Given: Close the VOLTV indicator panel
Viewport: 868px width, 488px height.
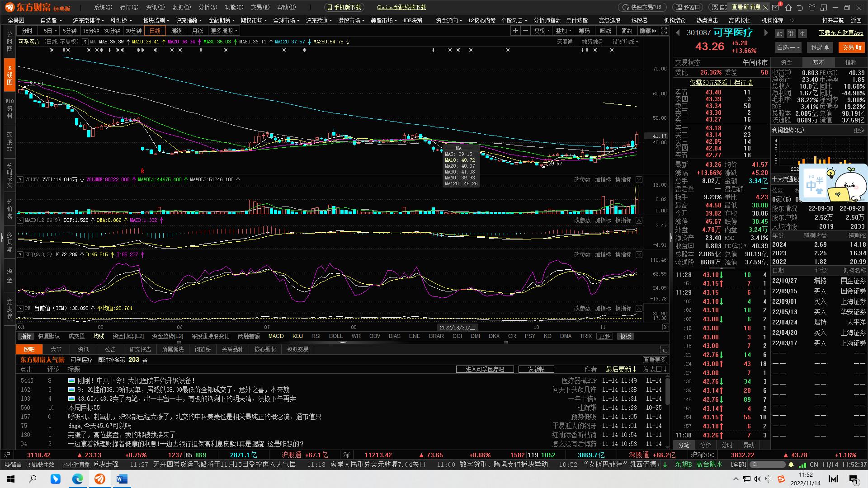Looking at the screenshot, I should 639,179.
